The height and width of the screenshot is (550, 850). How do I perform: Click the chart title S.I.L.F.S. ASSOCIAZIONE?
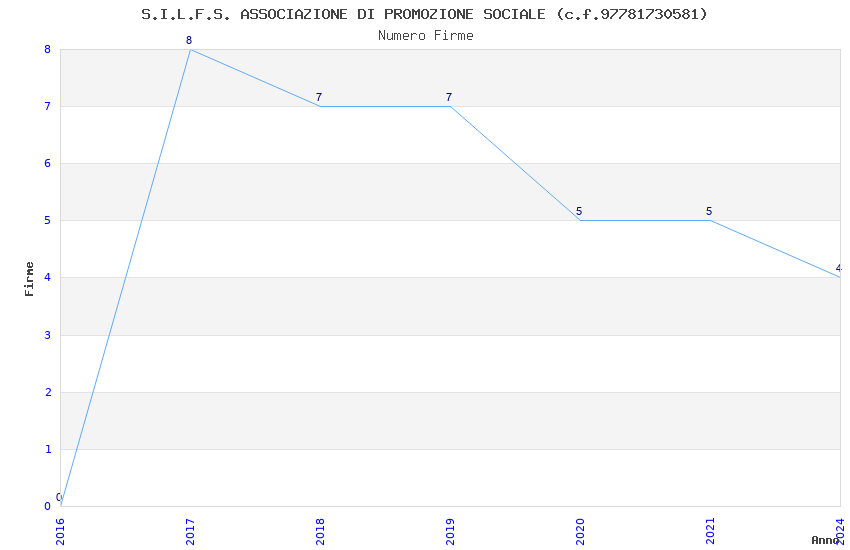pos(424,14)
